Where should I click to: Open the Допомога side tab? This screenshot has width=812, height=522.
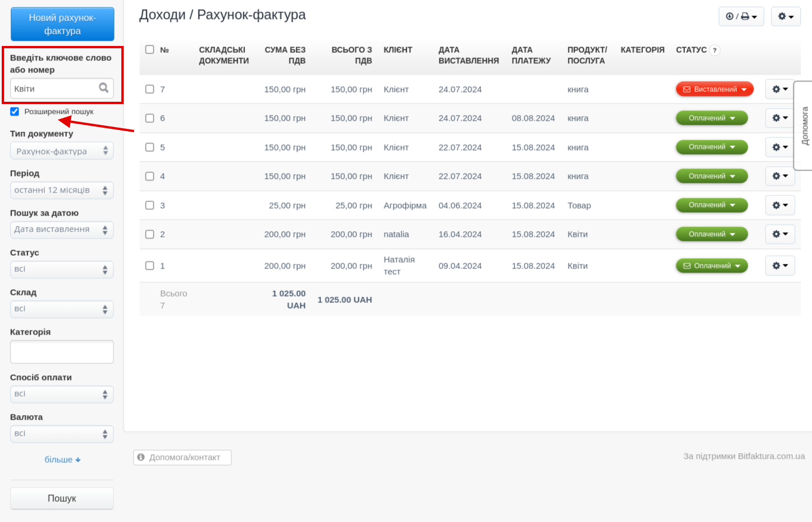[x=804, y=125]
